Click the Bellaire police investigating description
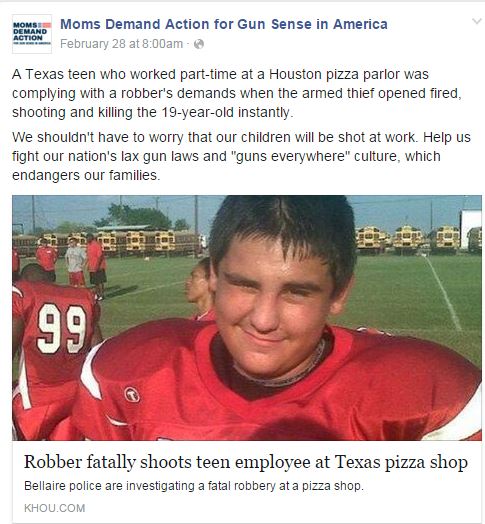This screenshot has height=524, width=485. click(194, 486)
